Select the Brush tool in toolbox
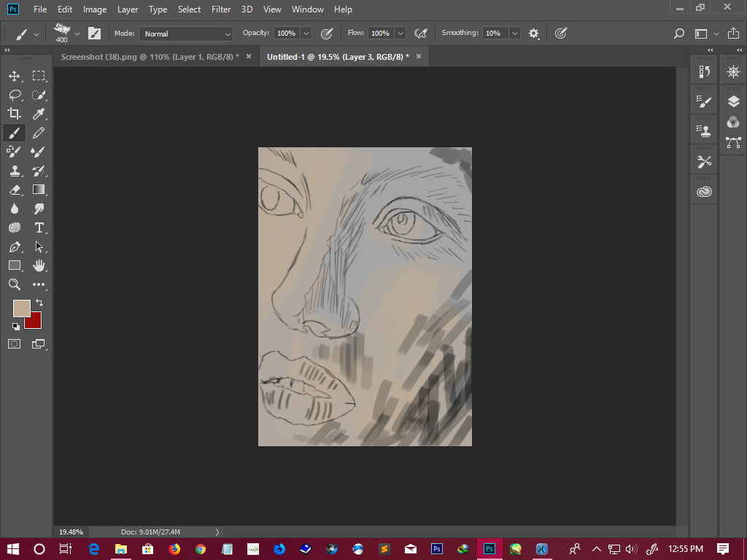This screenshot has width=747, height=560. 15,133
